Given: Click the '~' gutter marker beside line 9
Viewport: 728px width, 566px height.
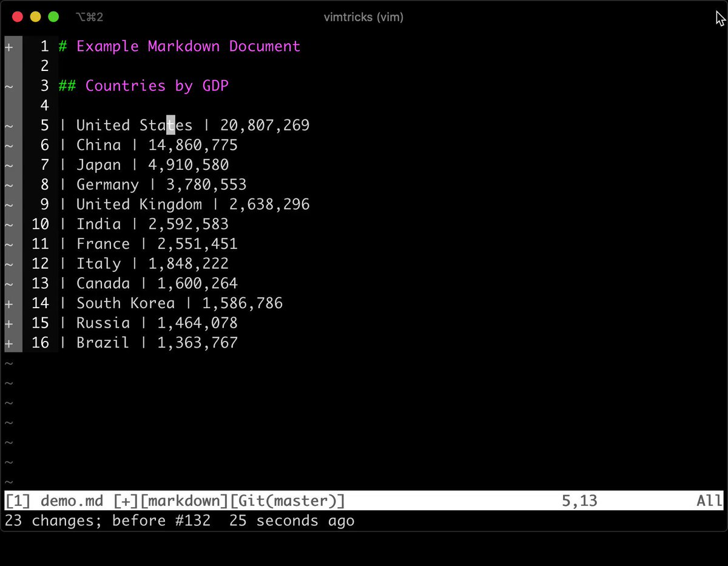Looking at the screenshot, I should 8,204.
